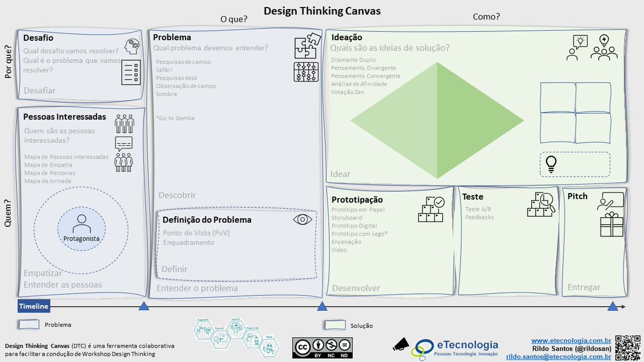Click the Teste heading

(473, 197)
